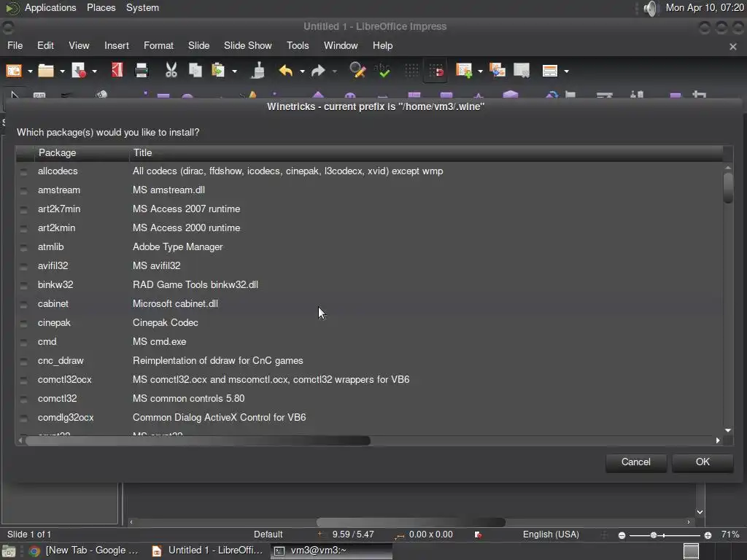Tick the allcodecs package checkbox

[x=23, y=171]
